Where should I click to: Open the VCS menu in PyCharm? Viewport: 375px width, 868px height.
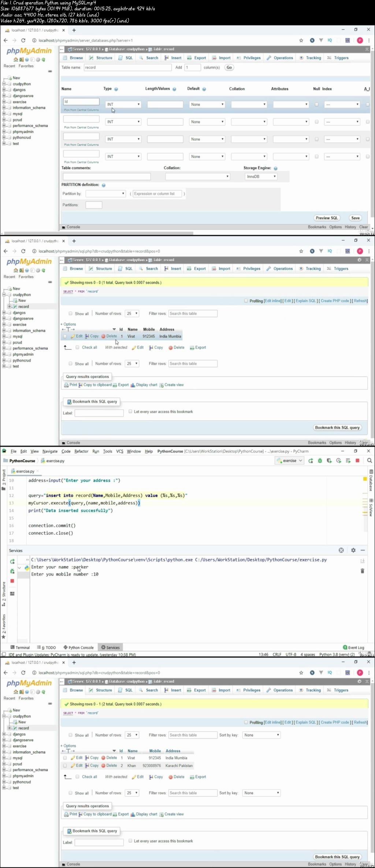pos(120,451)
